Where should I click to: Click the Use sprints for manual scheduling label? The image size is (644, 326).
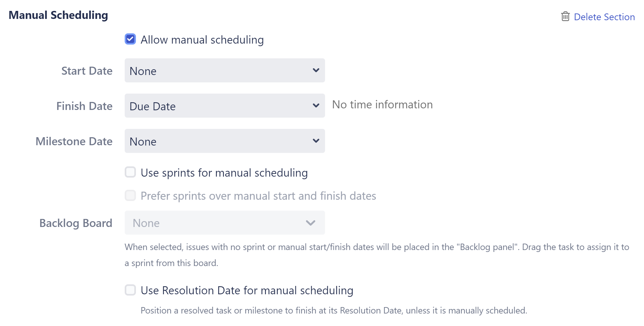(x=224, y=172)
